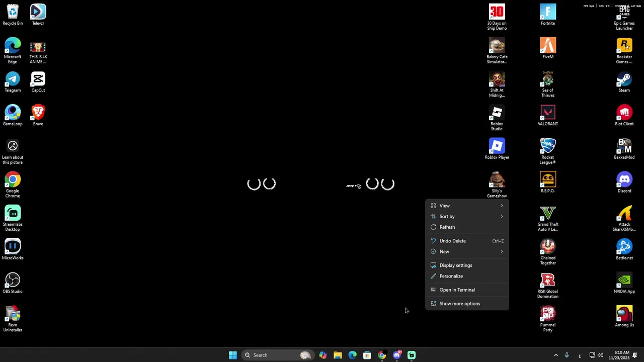Open Microsoft Store from the taskbar
The height and width of the screenshot is (362, 644).
pyautogui.click(x=367, y=355)
